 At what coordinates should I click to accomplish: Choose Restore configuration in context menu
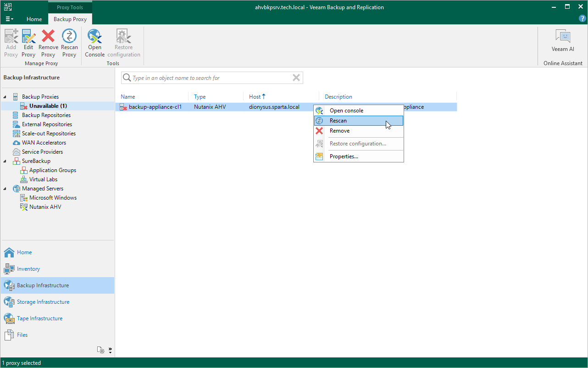point(359,144)
